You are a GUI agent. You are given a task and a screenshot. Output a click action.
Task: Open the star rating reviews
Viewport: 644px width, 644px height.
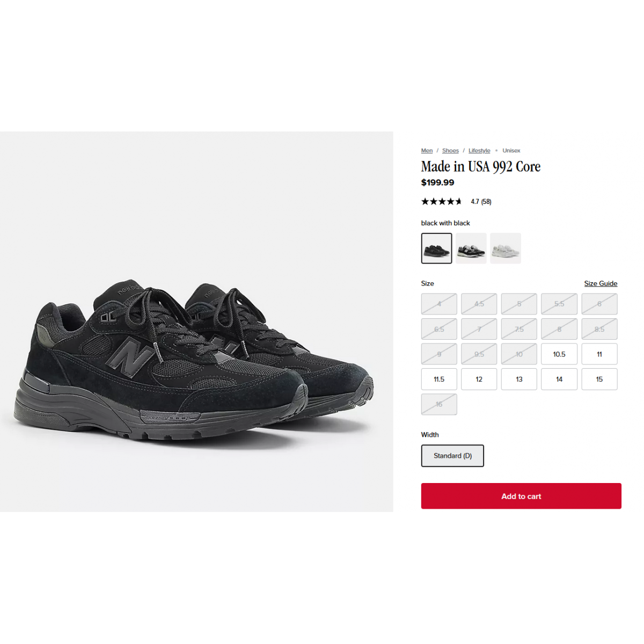pyautogui.click(x=441, y=202)
